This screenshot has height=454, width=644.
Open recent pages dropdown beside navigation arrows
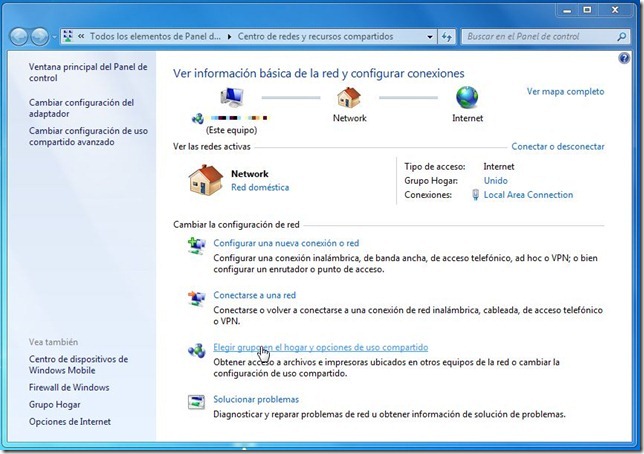click(54, 37)
